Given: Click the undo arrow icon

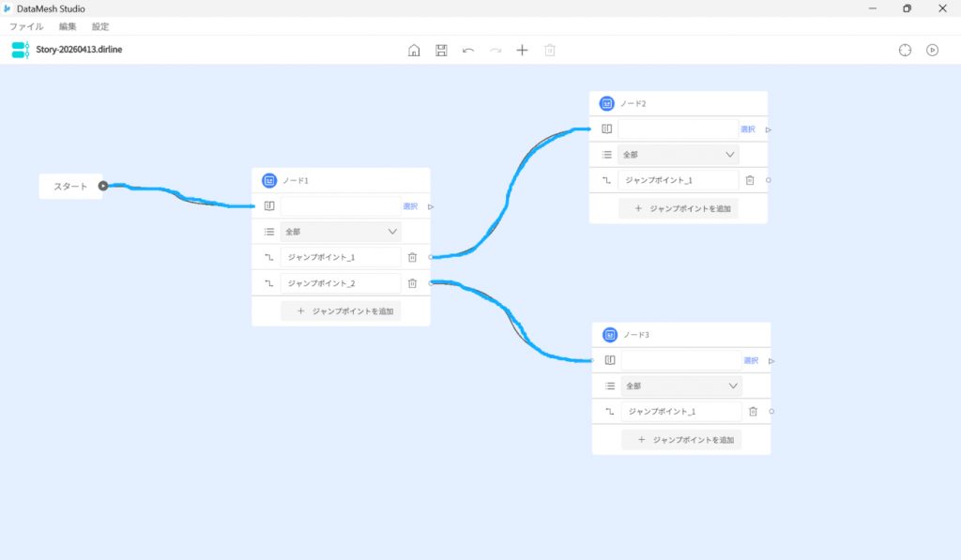Looking at the screenshot, I should (x=468, y=50).
